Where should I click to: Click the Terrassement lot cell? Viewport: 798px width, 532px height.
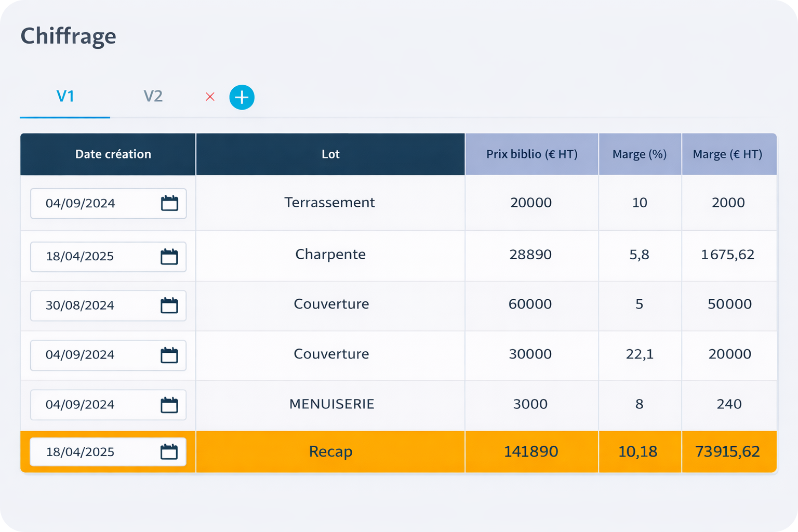[330, 203]
